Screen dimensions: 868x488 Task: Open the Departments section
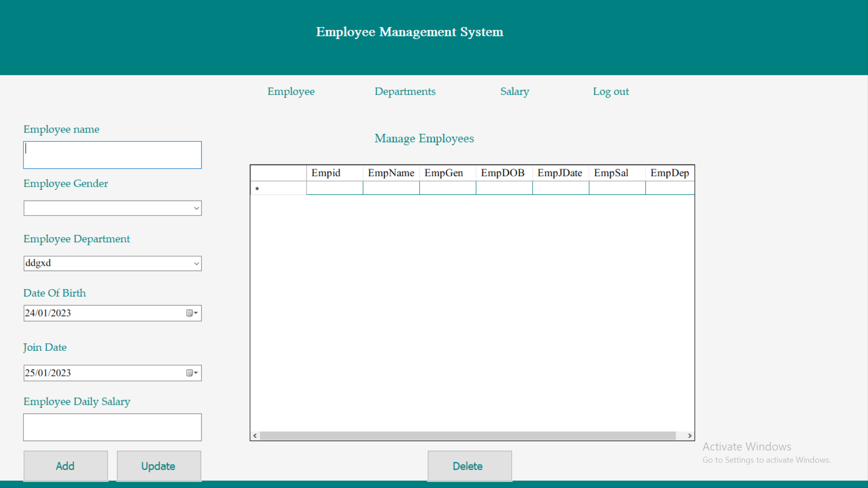click(405, 91)
